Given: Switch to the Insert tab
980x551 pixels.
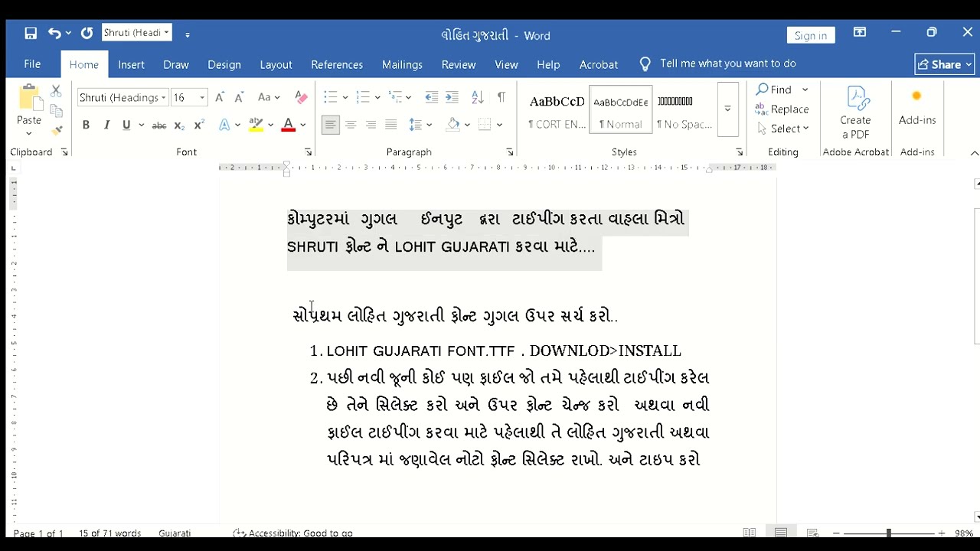Looking at the screenshot, I should coord(131,64).
